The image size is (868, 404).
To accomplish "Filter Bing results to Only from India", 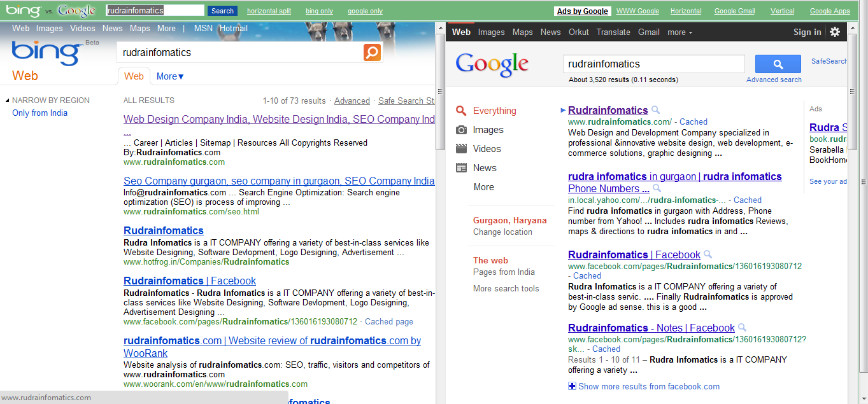I will [x=39, y=113].
